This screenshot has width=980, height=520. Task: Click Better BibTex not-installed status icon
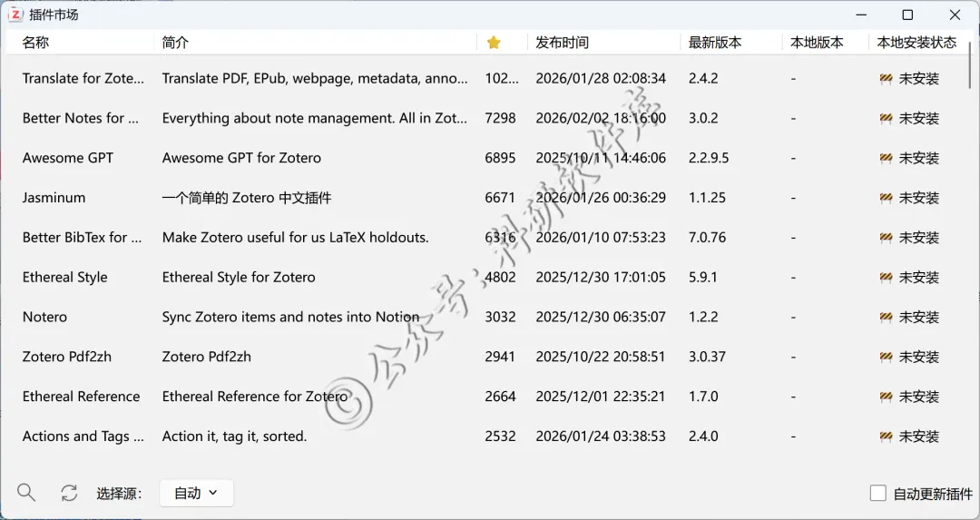tap(886, 238)
